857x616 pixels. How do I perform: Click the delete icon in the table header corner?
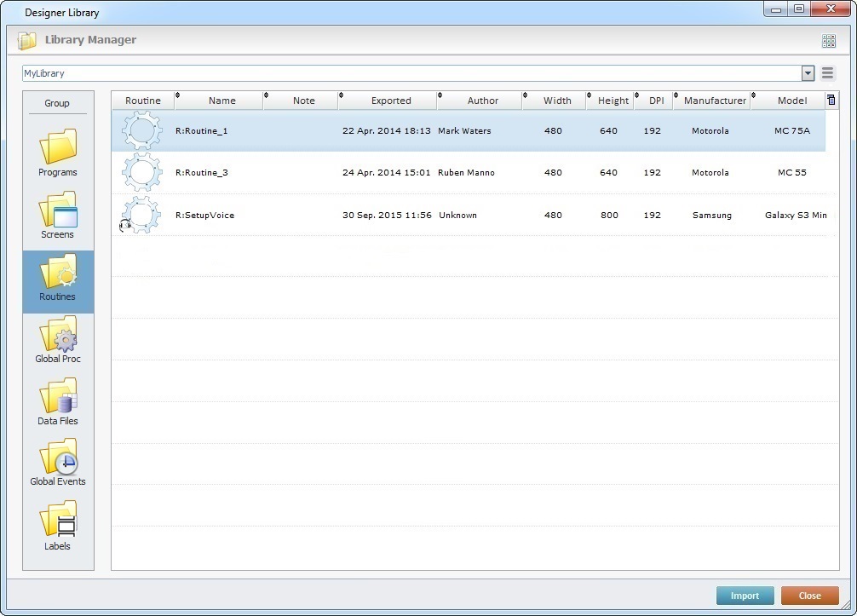831,100
